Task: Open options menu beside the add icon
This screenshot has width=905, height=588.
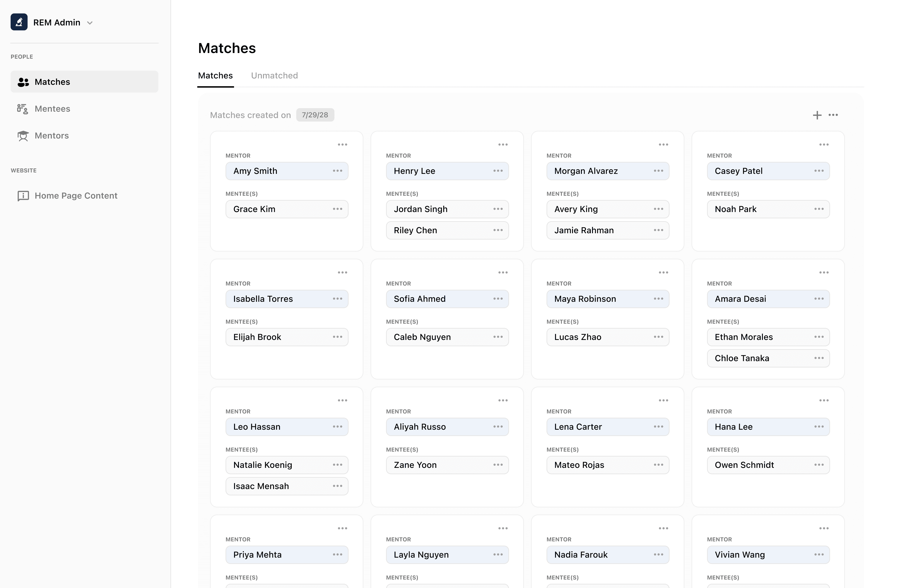Action: pos(833,115)
